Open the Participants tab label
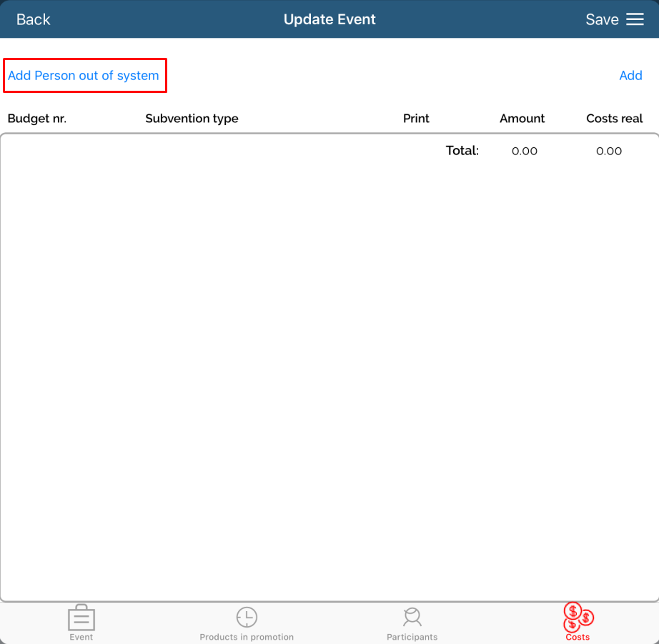Image resolution: width=659 pixels, height=644 pixels. coord(412,637)
